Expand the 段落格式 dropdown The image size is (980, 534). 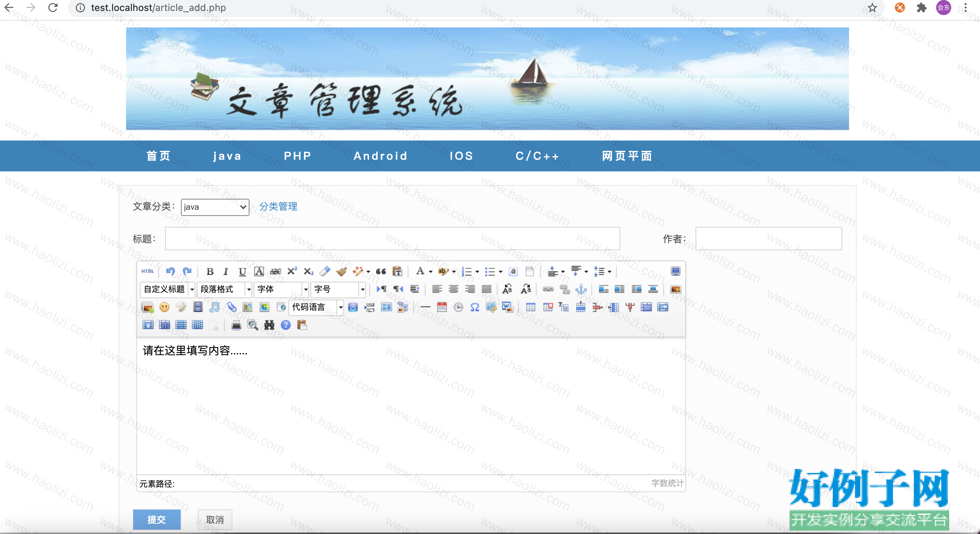point(249,290)
